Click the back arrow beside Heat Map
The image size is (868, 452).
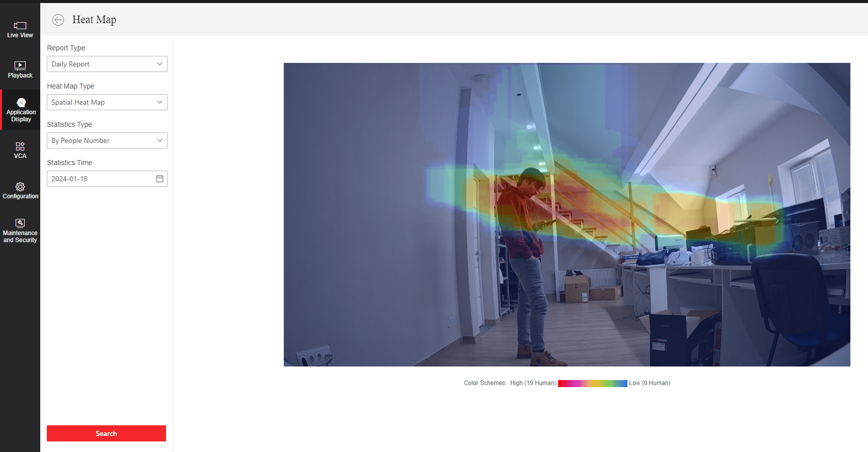[x=58, y=20]
